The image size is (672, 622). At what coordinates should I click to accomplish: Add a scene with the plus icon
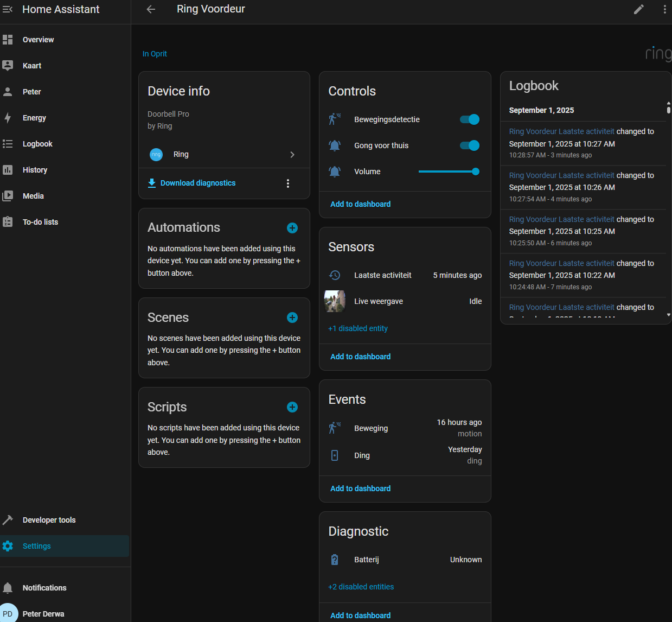pyautogui.click(x=292, y=318)
